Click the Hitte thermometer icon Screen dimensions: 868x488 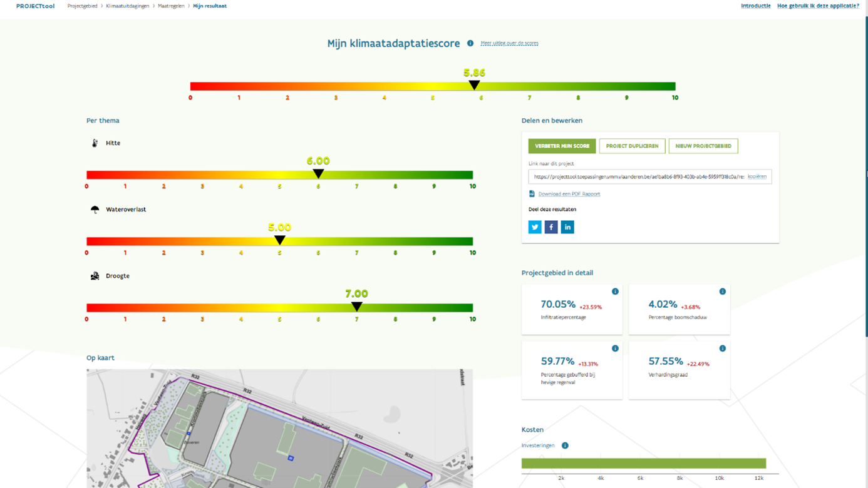coord(94,143)
